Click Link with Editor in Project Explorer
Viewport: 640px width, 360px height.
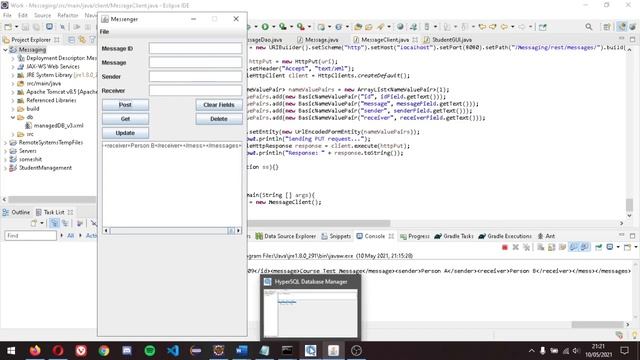click(82, 40)
